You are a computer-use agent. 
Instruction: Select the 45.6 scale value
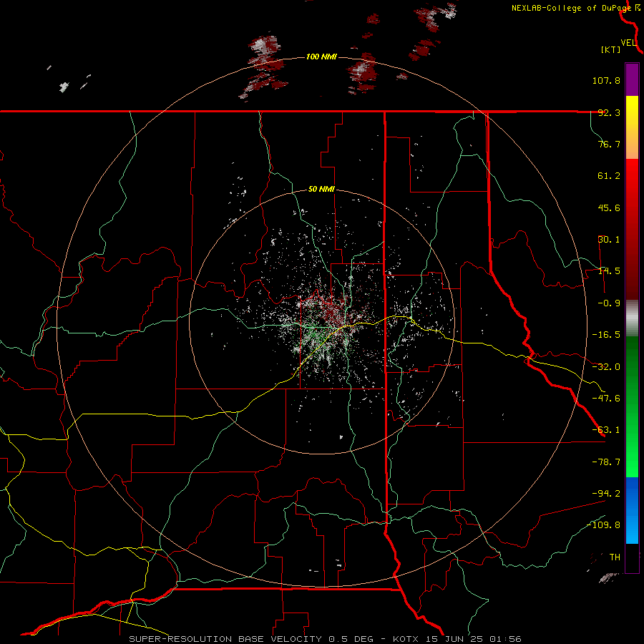[609, 208]
